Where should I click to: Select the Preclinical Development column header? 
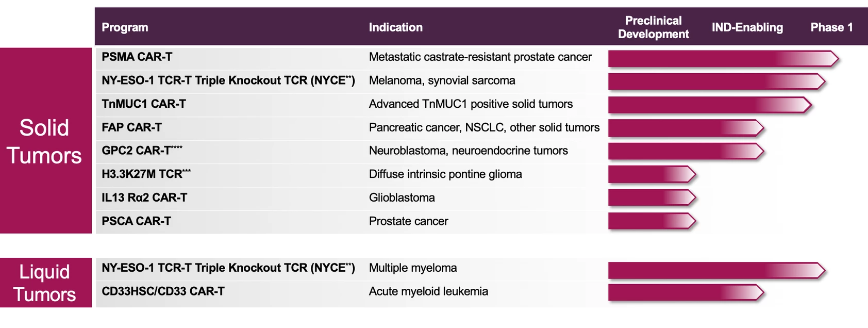(x=653, y=27)
